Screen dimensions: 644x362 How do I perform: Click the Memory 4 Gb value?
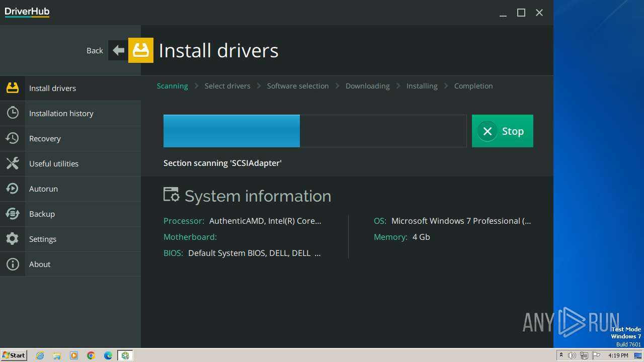tap(421, 237)
